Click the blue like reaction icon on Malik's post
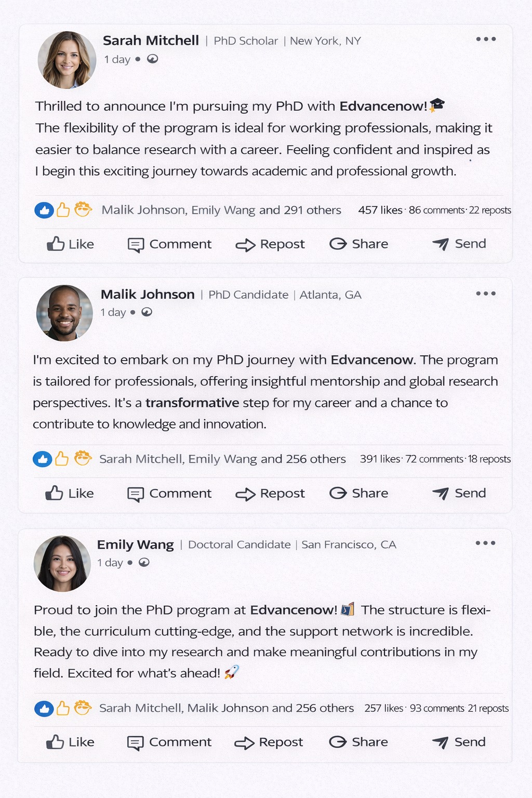The height and width of the screenshot is (798, 532). 42,459
